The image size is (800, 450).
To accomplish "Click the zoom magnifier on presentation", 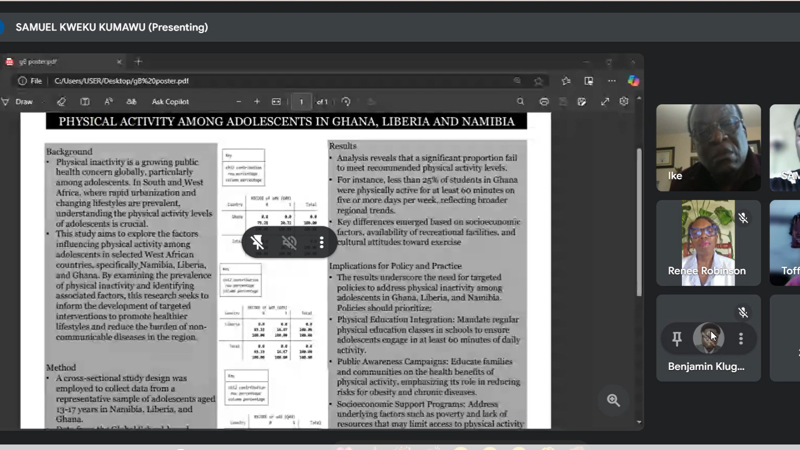I will (613, 400).
